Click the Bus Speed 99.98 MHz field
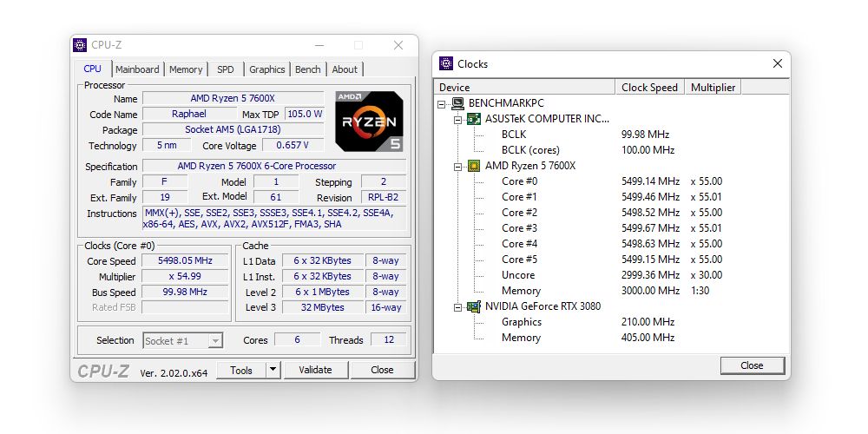The width and height of the screenshot is (868, 434). (185, 292)
